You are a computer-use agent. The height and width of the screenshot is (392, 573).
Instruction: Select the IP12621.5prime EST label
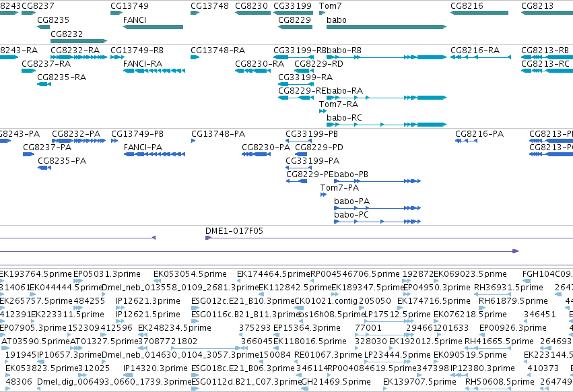(148, 315)
